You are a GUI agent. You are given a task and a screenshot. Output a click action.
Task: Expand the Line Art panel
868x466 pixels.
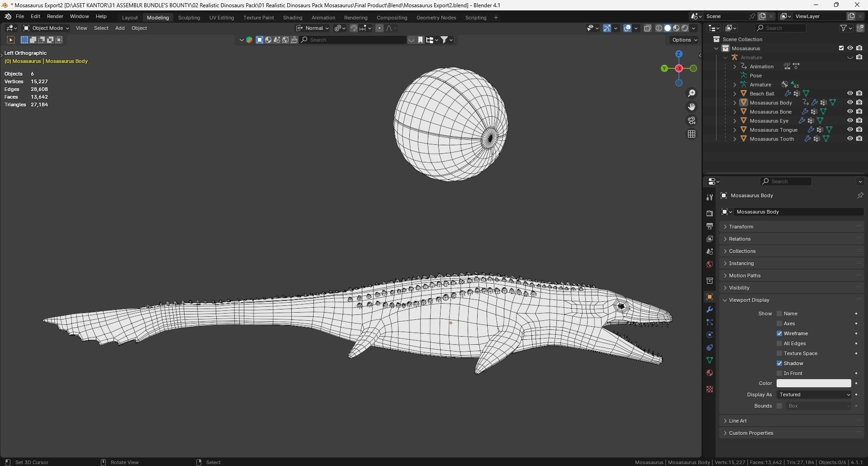point(791,421)
